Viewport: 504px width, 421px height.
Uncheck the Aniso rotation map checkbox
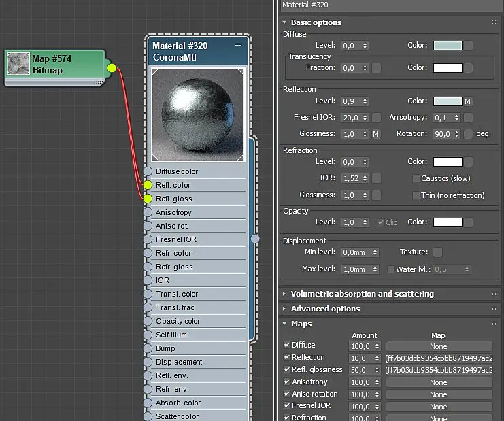pos(287,394)
